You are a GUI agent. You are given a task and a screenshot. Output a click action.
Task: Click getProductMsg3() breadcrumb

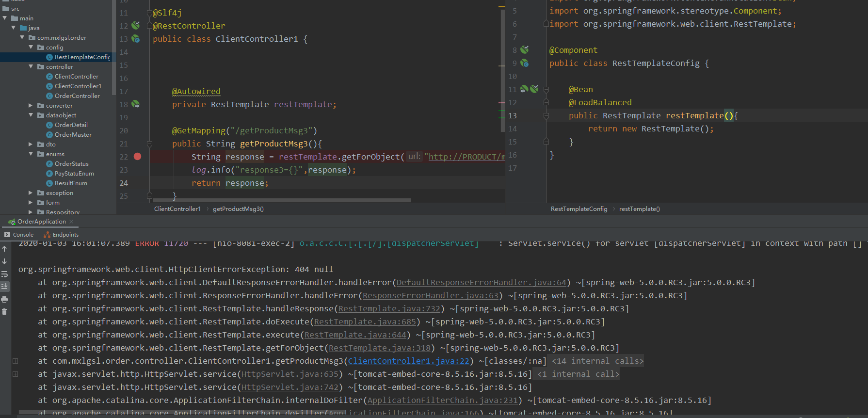pos(238,209)
